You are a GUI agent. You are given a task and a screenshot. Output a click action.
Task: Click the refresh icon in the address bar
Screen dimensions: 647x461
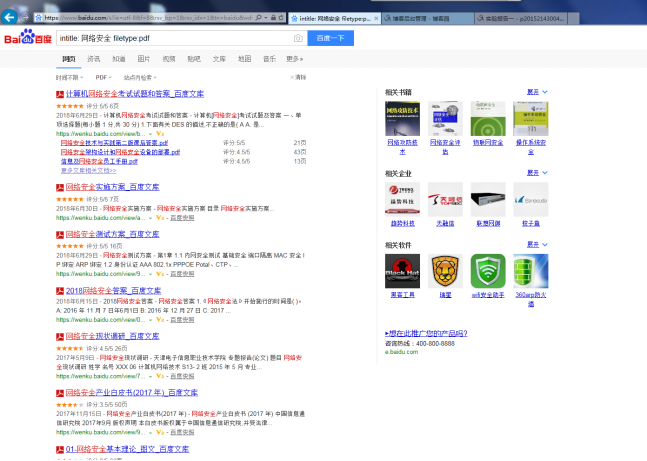point(281,18)
